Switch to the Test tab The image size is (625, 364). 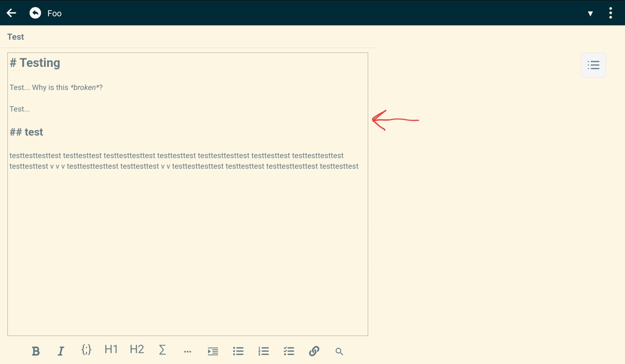pyautogui.click(x=15, y=37)
